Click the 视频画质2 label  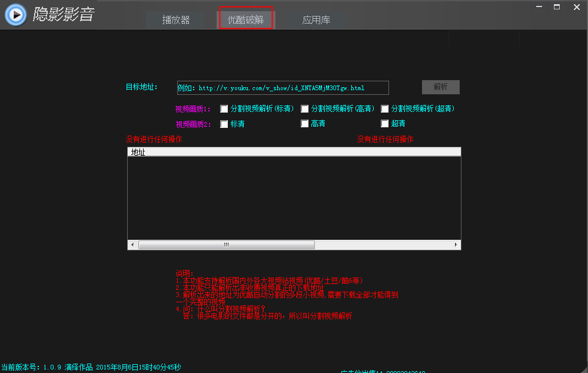[x=192, y=124]
